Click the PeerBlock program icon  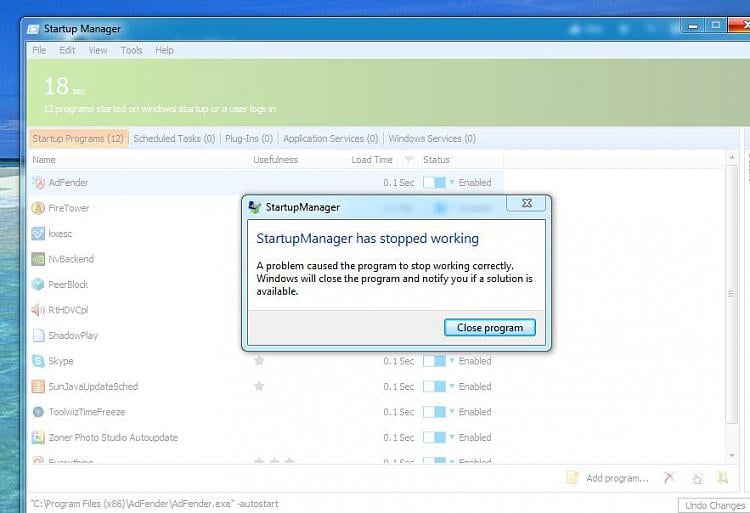[38, 284]
